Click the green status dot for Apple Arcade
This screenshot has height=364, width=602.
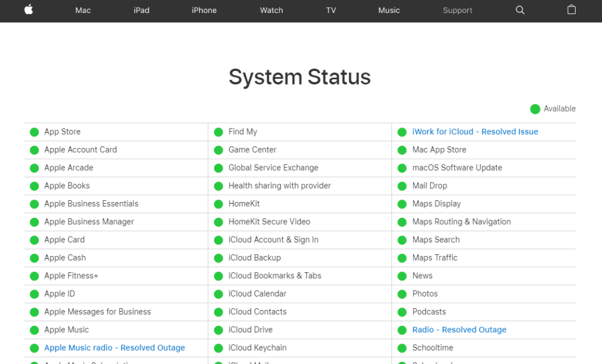(34, 168)
